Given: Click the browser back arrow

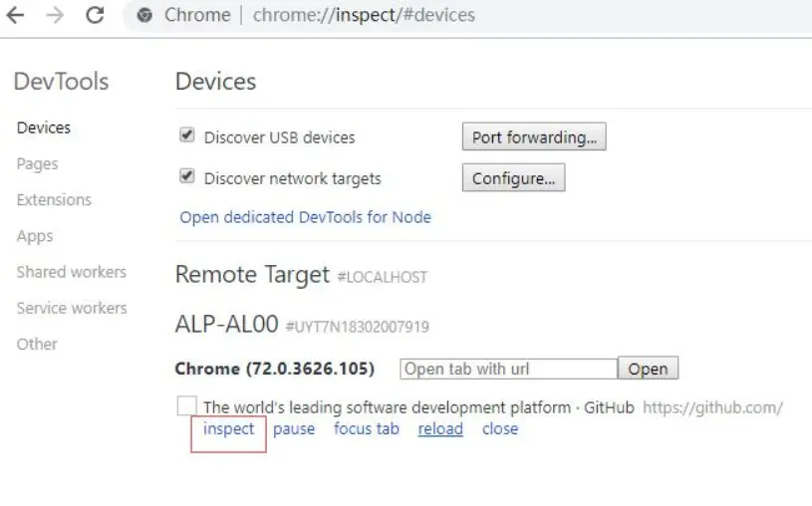Looking at the screenshot, I should 16,15.
